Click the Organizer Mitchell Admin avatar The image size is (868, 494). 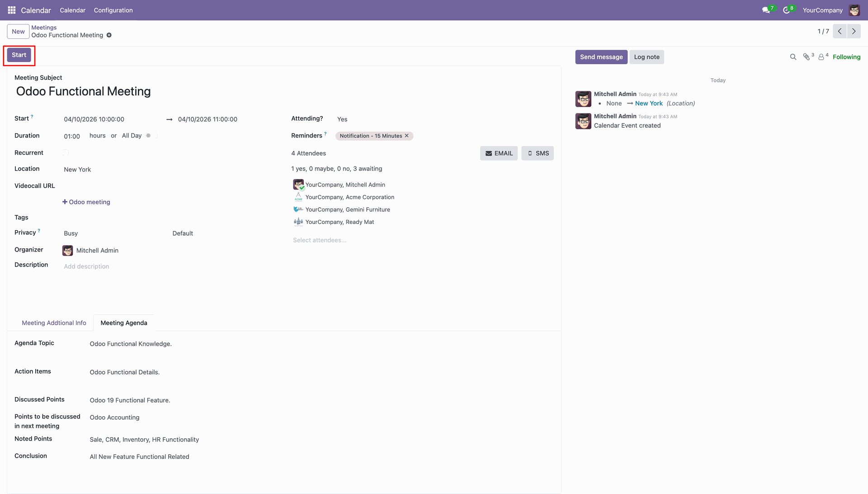click(68, 251)
